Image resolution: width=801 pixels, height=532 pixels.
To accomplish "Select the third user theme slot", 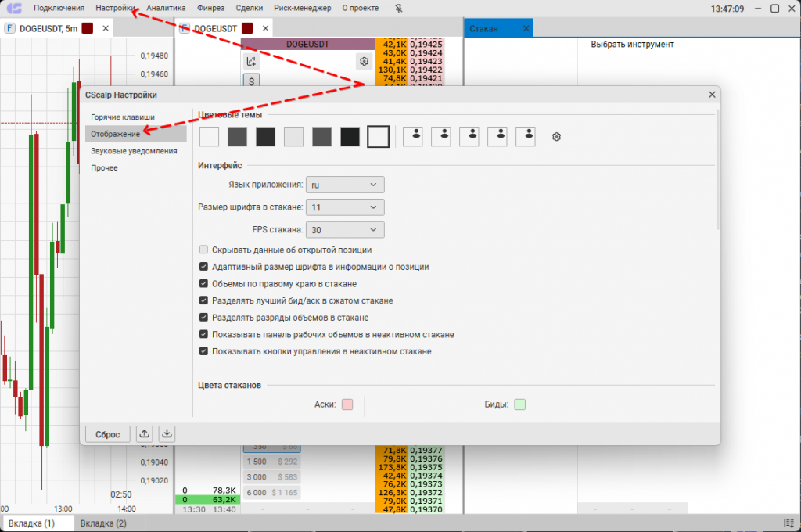I will click(x=469, y=136).
